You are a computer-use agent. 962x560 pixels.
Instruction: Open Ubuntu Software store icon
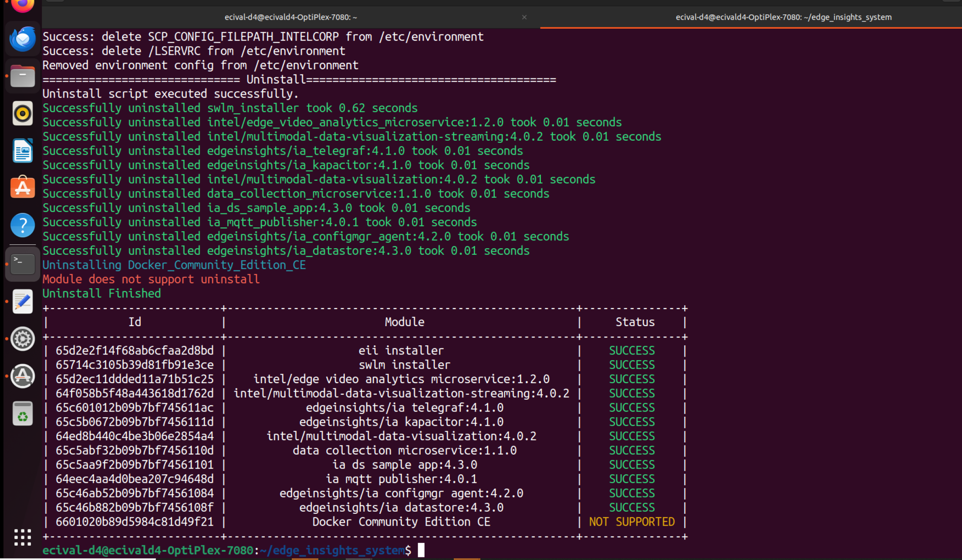tap(23, 188)
